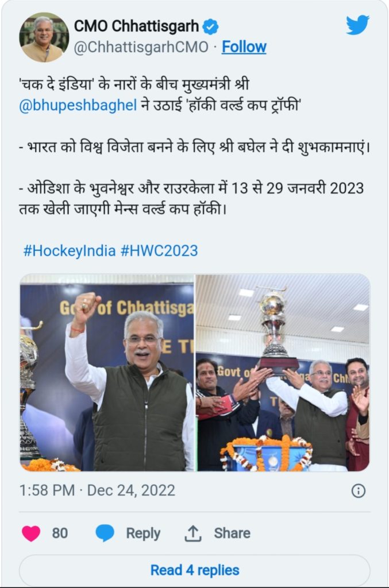Viewport: 389px width, 588px height.
Task: Open the #HockeyIndia hashtag
Action: tap(70, 250)
